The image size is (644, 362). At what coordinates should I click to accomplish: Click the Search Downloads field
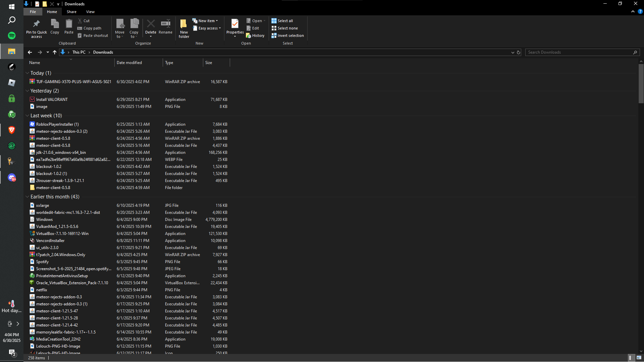tap(579, 52)
